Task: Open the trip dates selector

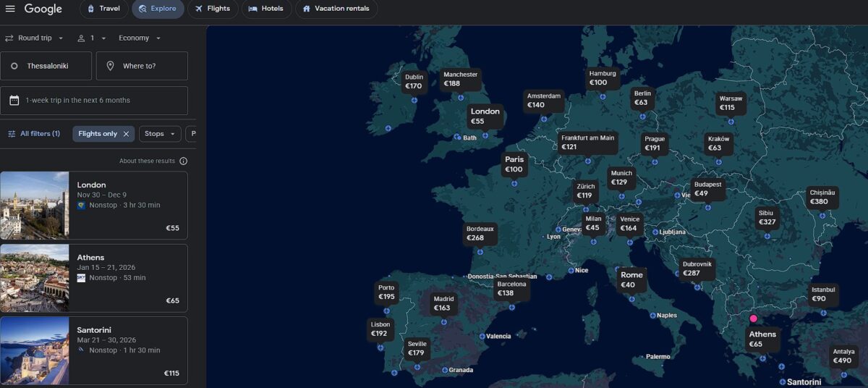Action: pyautogui.click(x=94, y=101)
